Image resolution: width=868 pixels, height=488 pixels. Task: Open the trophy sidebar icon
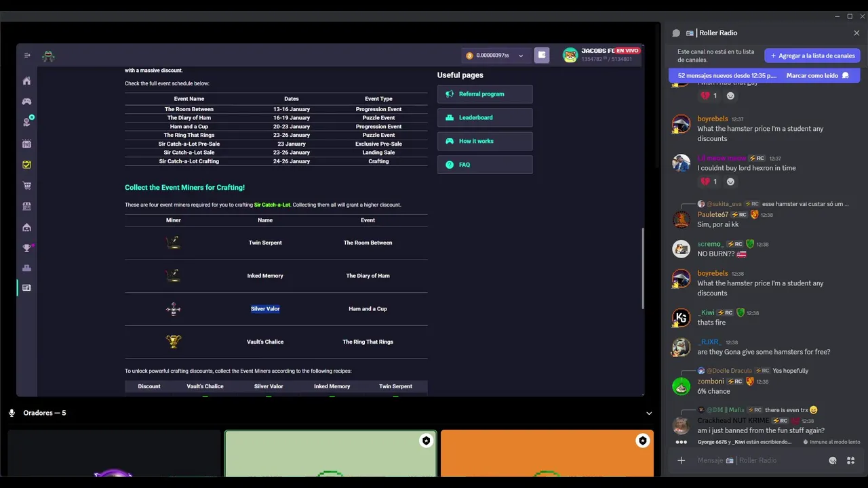point(26,248)
